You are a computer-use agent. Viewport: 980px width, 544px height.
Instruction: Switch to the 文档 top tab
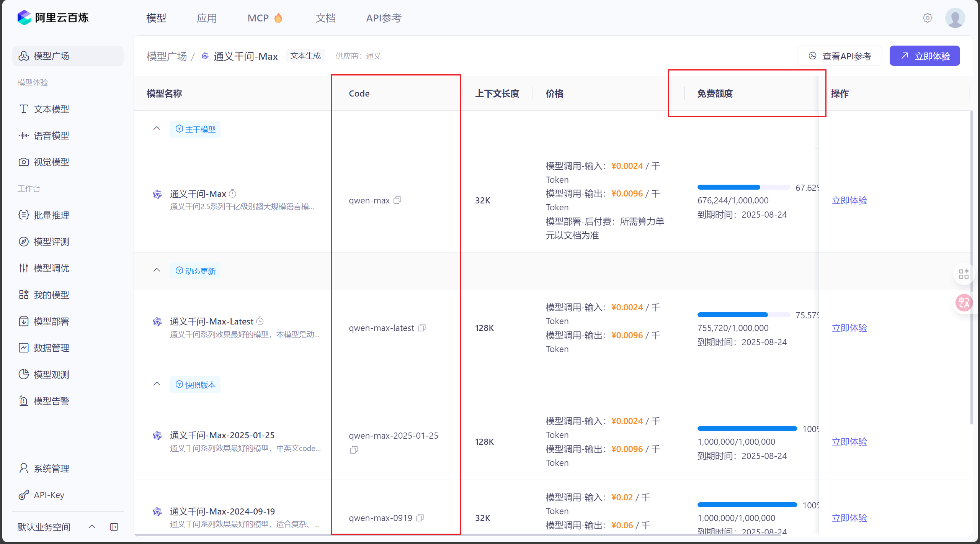coord(325,18)
